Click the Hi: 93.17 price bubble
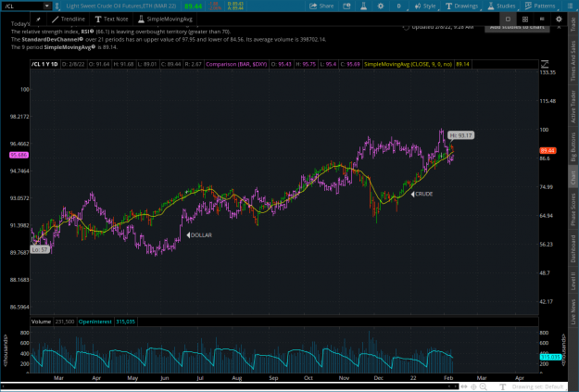This screenshot has width=579, height=392. (x=460, y=135)
